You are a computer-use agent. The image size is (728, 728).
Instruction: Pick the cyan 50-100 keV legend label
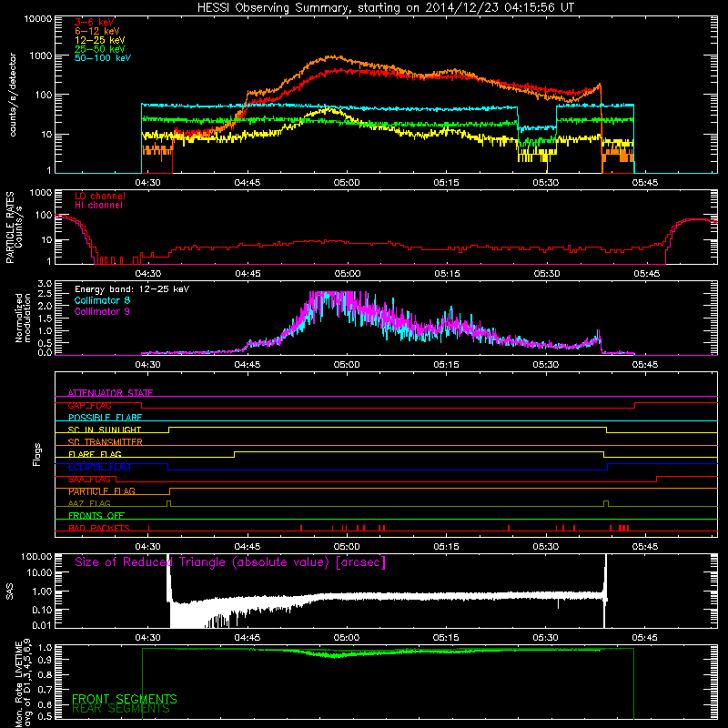click(102, 58)
